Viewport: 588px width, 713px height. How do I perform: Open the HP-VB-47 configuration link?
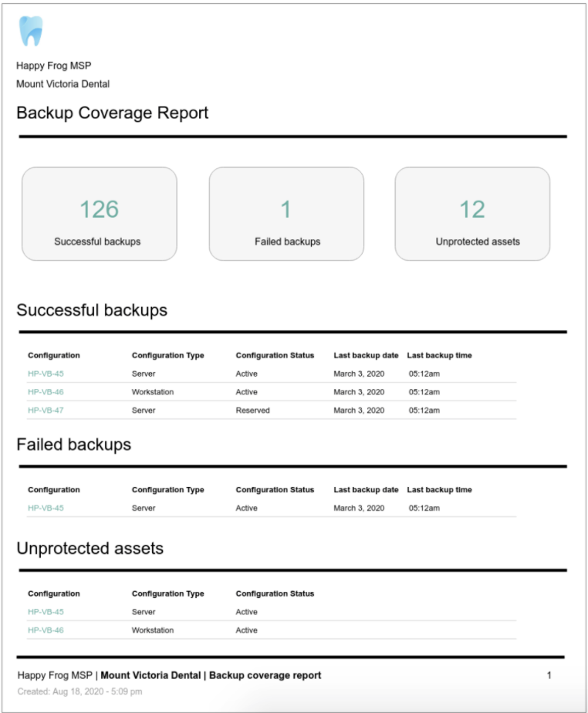tap(46, 411)
